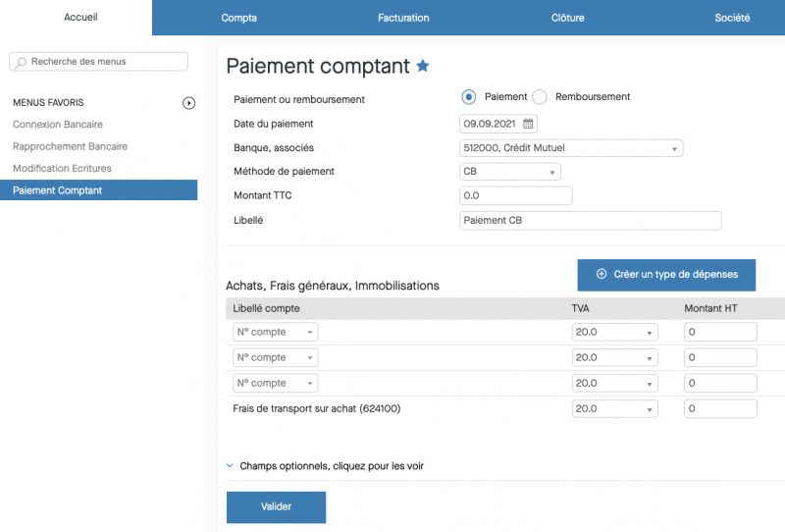Select the Paiement radio button
This screenshot has height=532, width=785.
(469, 97)
